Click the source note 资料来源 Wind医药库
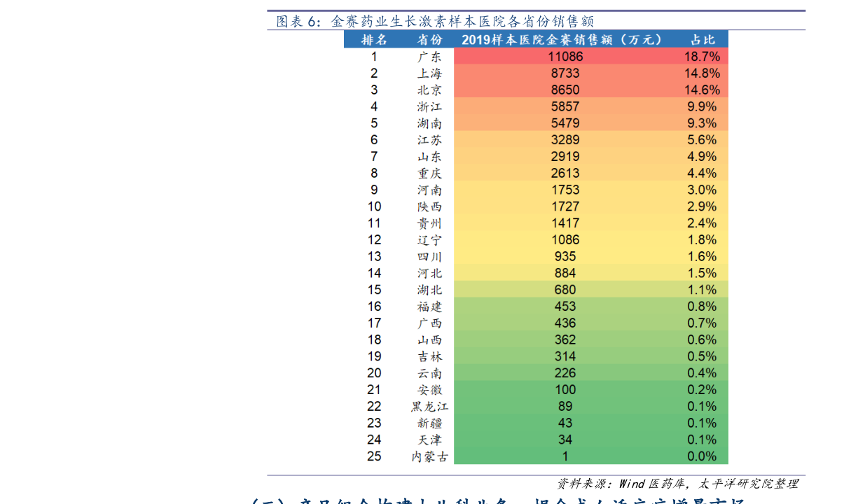Viewport: 858px width, 504px height. tap(677, 484)
